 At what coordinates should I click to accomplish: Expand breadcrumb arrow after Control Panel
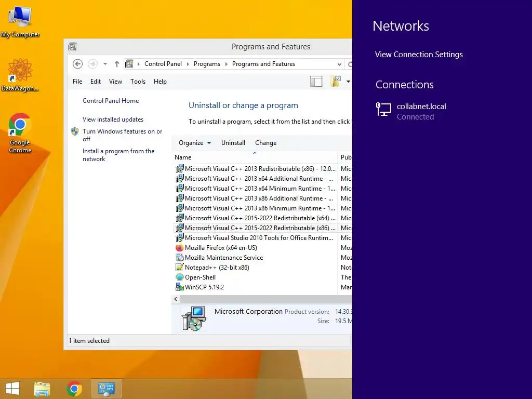(x=188, y=64)
